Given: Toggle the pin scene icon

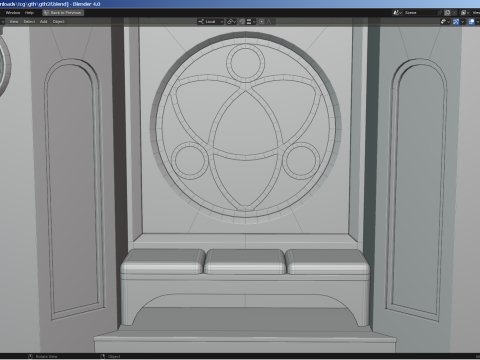Looking at the screenshot, I should [x=440, y=13].
